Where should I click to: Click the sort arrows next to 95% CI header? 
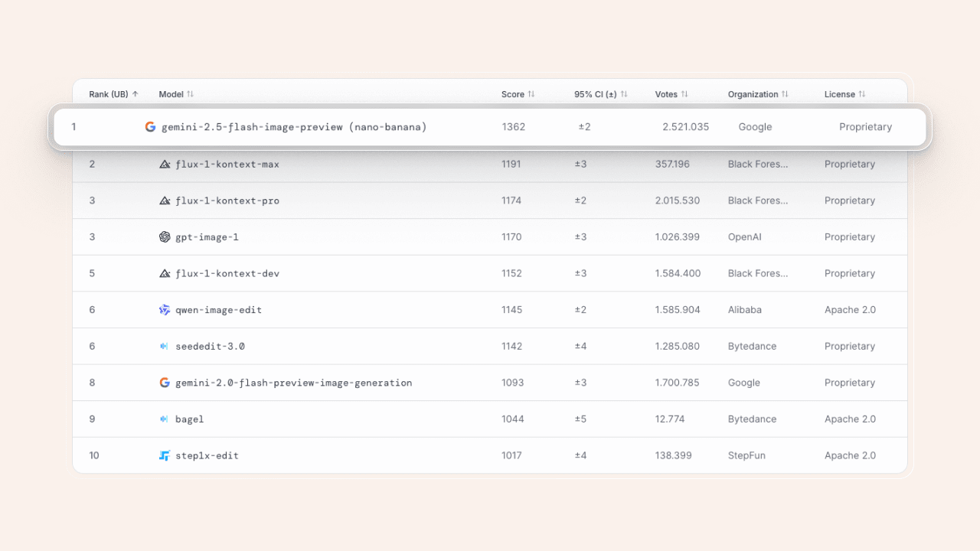(624, 94)
